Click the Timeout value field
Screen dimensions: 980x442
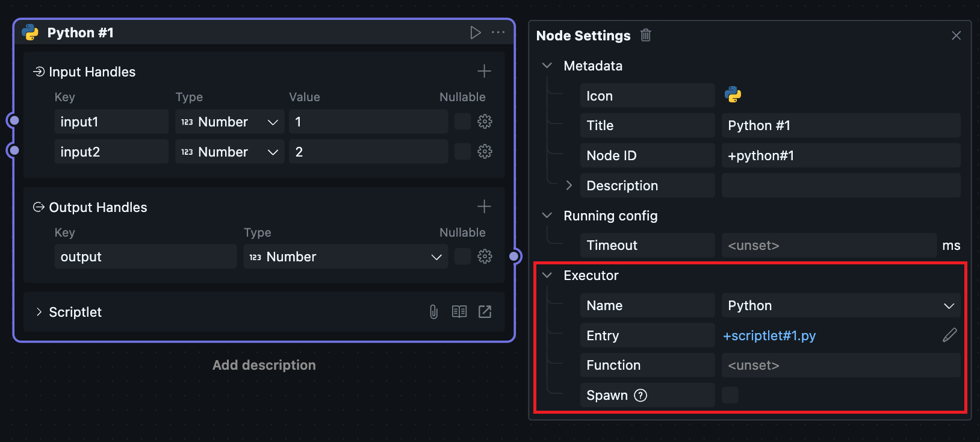828,246
